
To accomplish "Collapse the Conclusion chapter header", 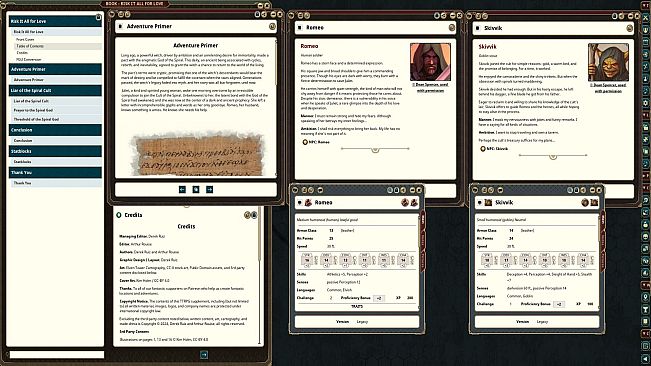I will point(55,130).
